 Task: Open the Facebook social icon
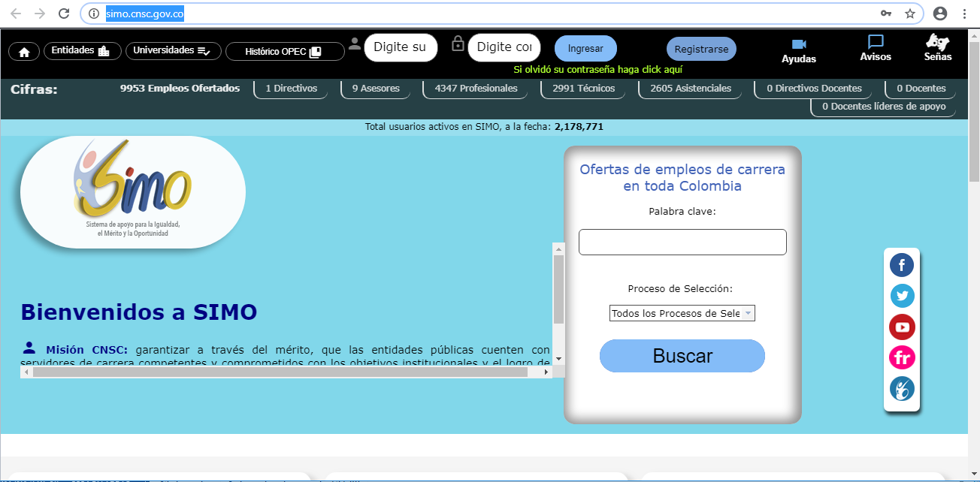(x=902, y=264)
